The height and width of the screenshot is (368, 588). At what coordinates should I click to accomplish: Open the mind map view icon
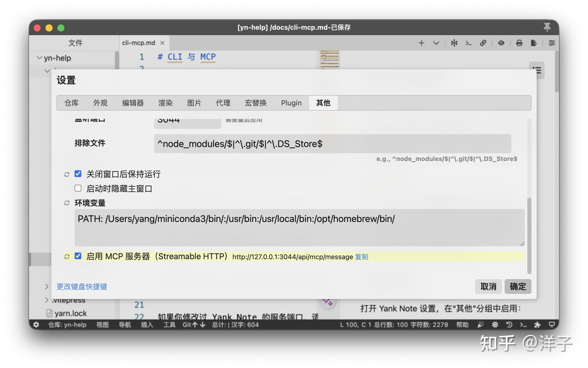454,43
